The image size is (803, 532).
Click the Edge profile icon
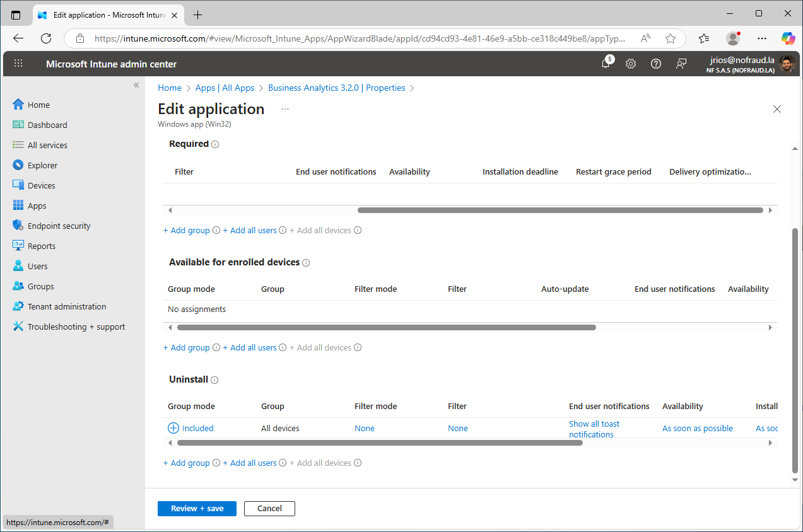pos(733,38)
